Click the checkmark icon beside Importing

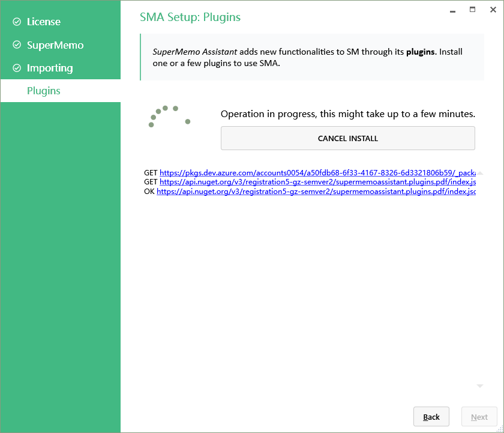click(x=17, y=68)
